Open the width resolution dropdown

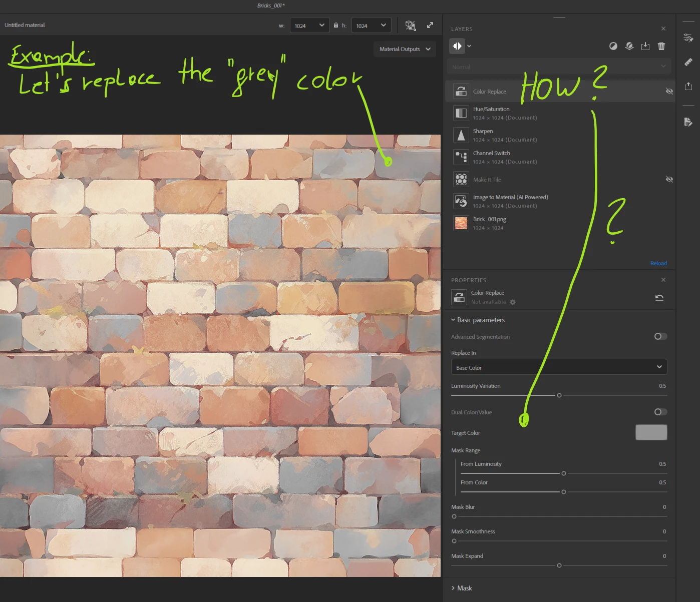[x=310, y=26]
